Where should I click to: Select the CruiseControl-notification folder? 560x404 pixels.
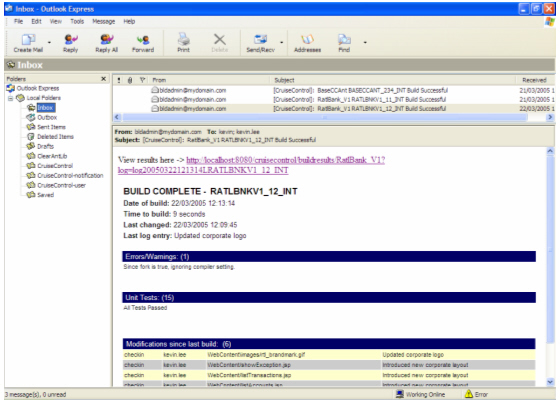pos(70,175)
